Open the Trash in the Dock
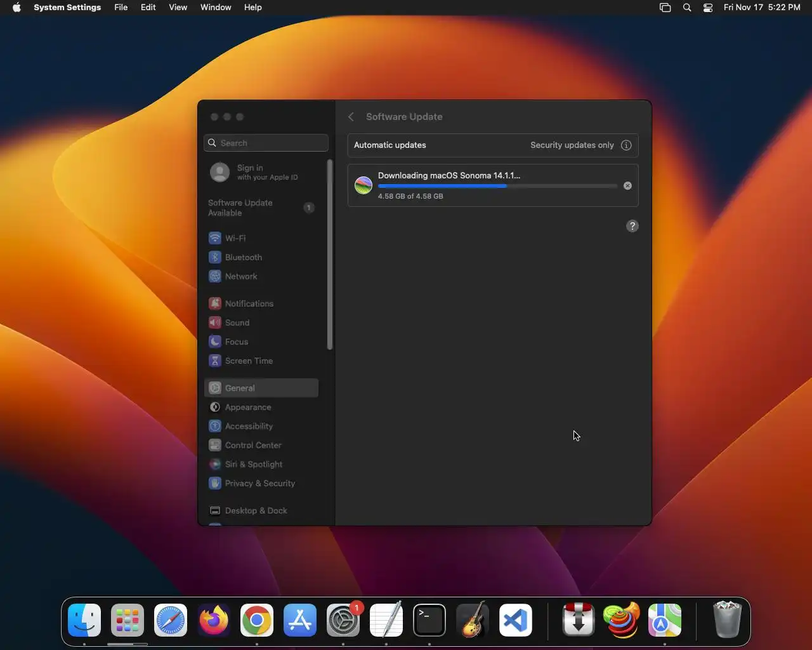 coord(727,620)
